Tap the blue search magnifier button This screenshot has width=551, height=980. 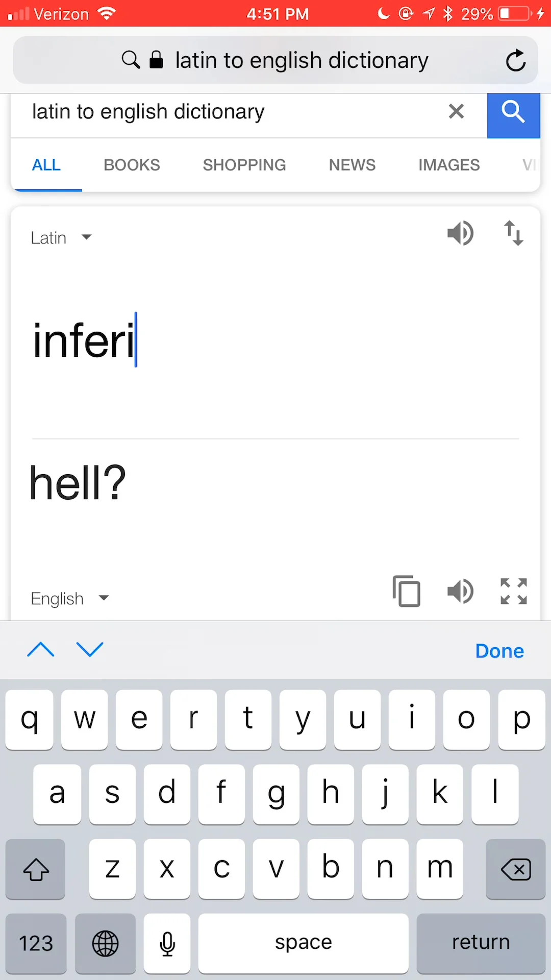coord(513,115)
